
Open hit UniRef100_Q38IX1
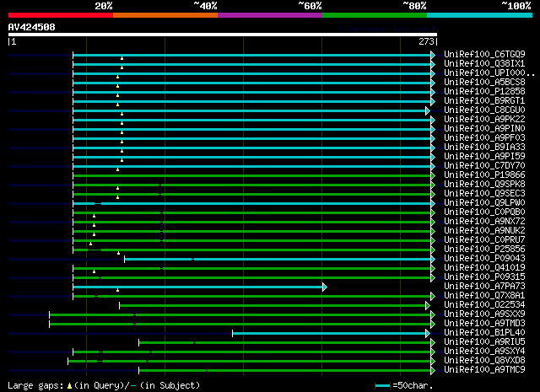tap(484, 64)
